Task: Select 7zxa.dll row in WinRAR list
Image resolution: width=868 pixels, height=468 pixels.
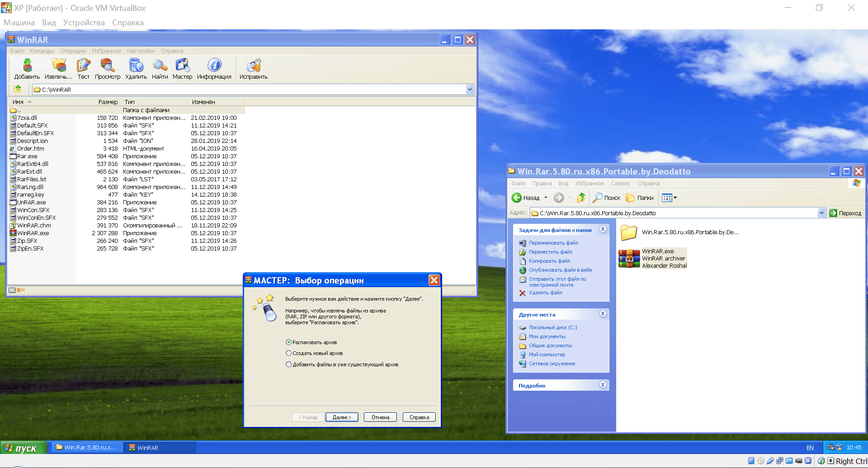Action: [x=127, y=118]
